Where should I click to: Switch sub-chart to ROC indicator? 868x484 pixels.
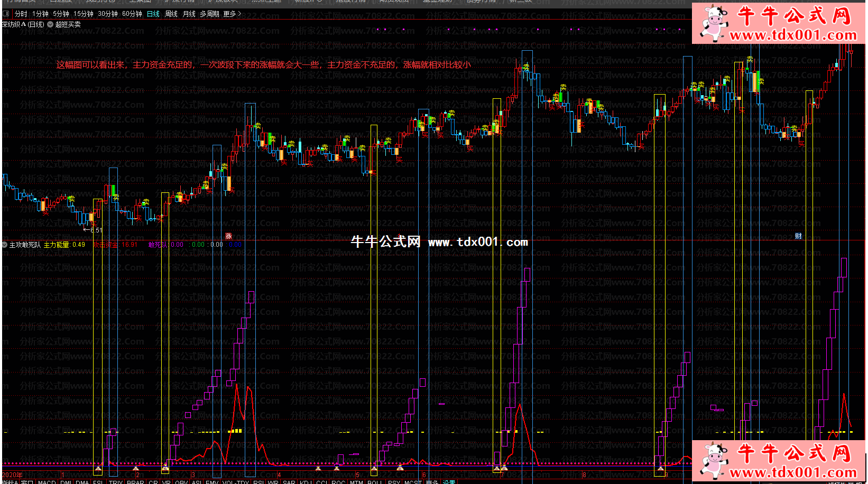coord(338,481)
